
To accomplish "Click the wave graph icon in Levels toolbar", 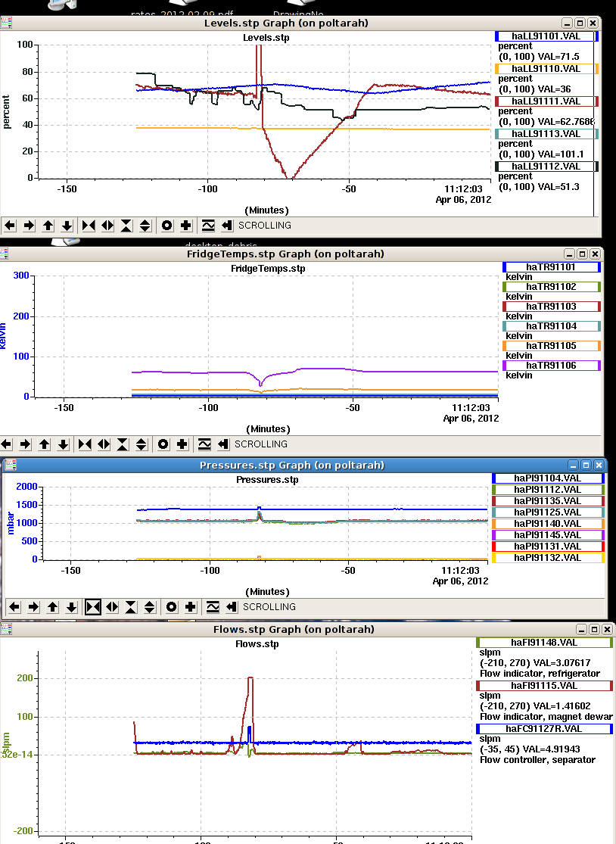I will [208, 226].
